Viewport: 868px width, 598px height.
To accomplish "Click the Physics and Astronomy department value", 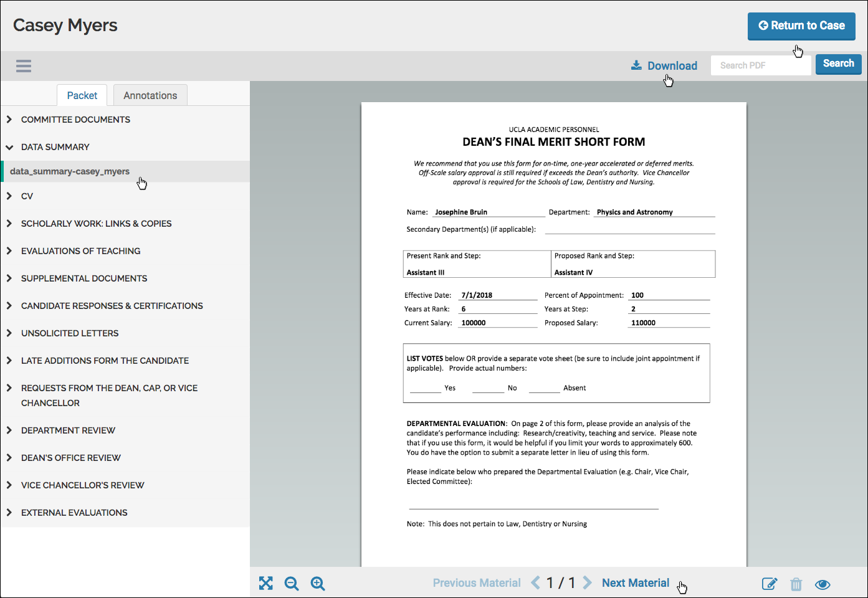I will (634, 212).
